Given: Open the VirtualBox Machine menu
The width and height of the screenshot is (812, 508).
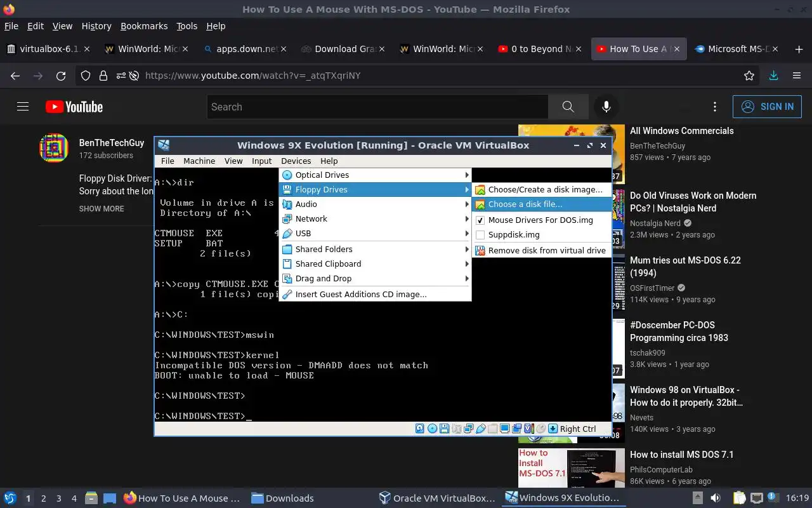Looking at the screenshot, I should (x=199, y=161).
